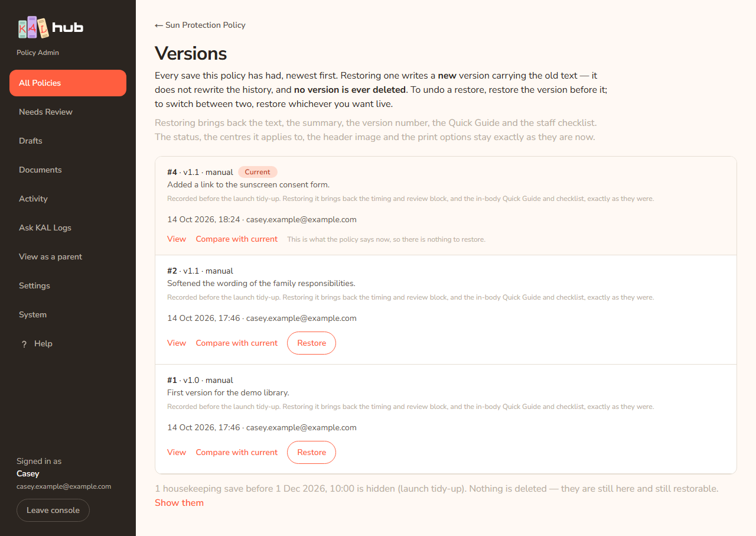Click the '#1 · v1.0 · manual' version label
The image size is (756, 536).
point(200,381)
